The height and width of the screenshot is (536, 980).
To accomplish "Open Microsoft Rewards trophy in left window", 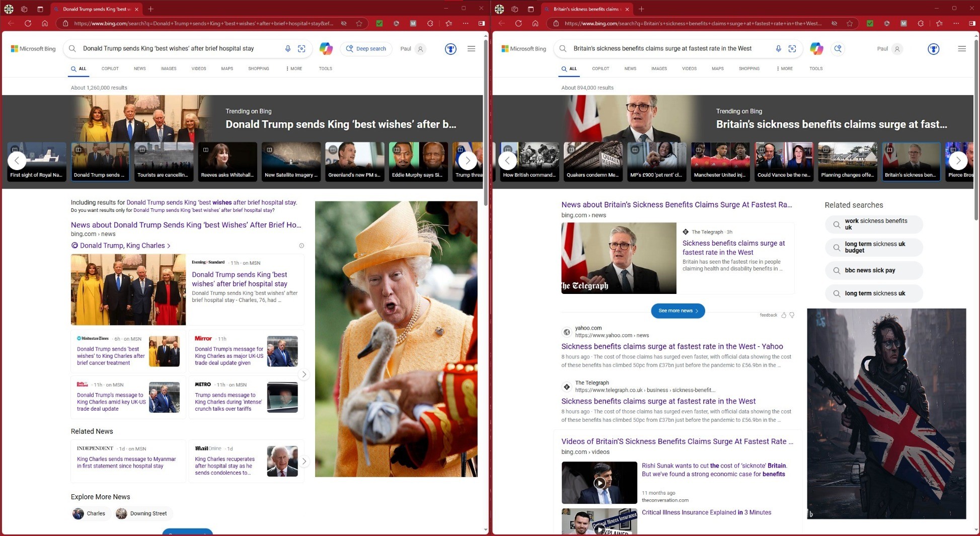I will [450, 49].
